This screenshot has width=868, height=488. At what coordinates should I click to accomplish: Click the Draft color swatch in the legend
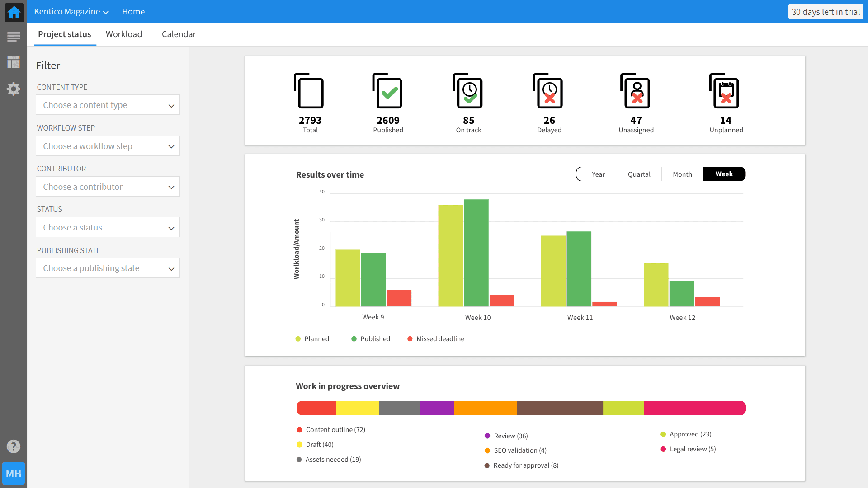pyautogui.click(x=299, y=445)
